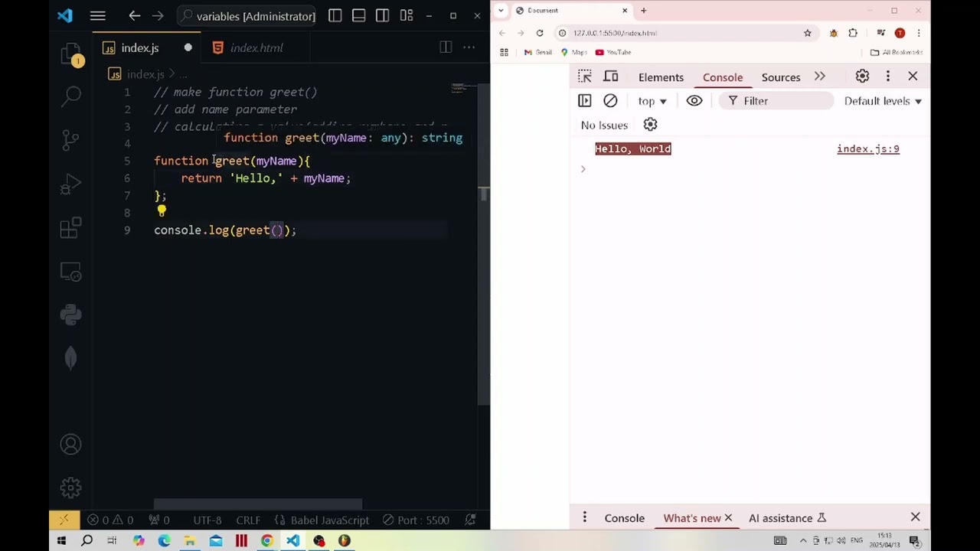Click the ports forwarded status item
Screen dimensions: 980x551
pos(159,520)
